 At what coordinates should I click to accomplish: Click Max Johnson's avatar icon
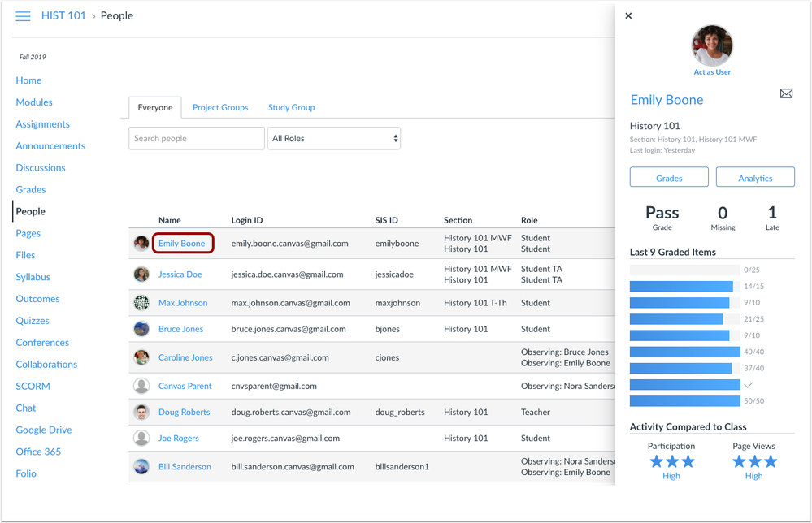pyautogui.click(x=141, y=303)
